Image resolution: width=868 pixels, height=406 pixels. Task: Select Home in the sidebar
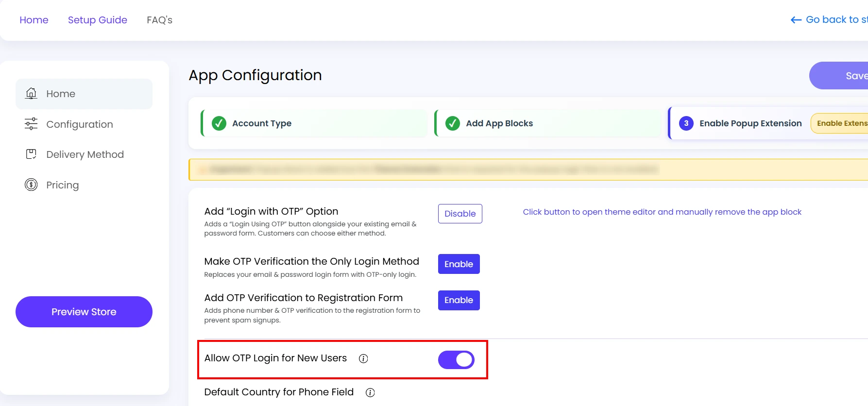(x=60, y=94)
